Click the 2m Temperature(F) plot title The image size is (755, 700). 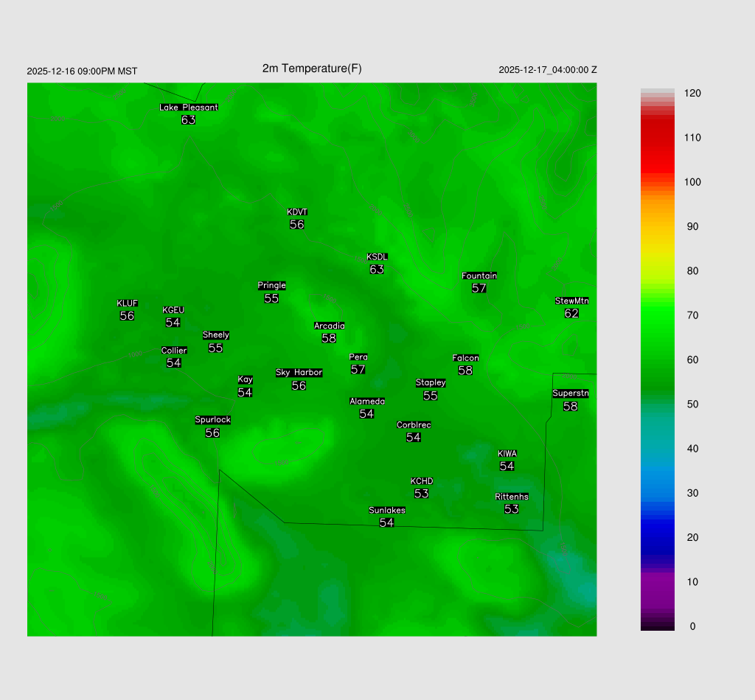tap(312, 69)
